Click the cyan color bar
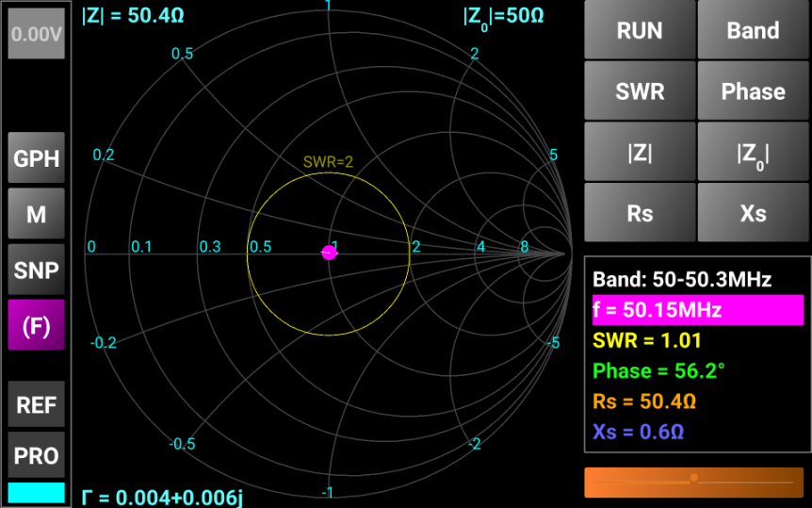Image resolution: width=812 pixels, height=508 pixels. 37,493
